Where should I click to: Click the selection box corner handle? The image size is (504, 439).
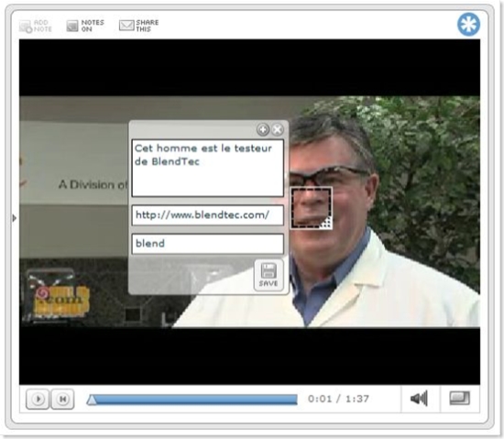327,224
